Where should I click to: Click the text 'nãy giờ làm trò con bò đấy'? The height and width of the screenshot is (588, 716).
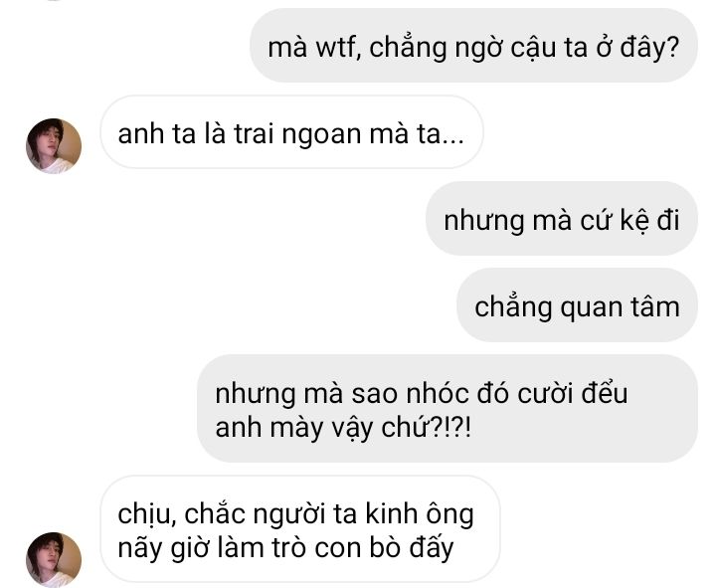point(285,548)
